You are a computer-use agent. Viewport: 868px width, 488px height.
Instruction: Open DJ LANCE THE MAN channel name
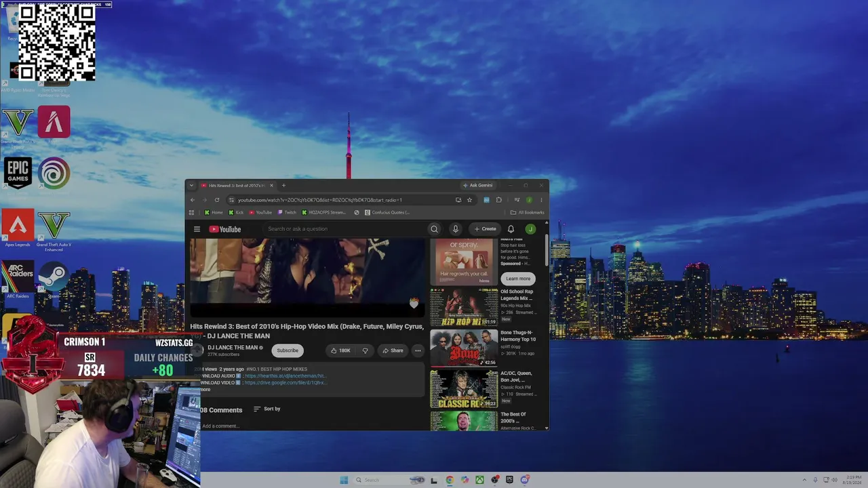(x=233, y=348)
